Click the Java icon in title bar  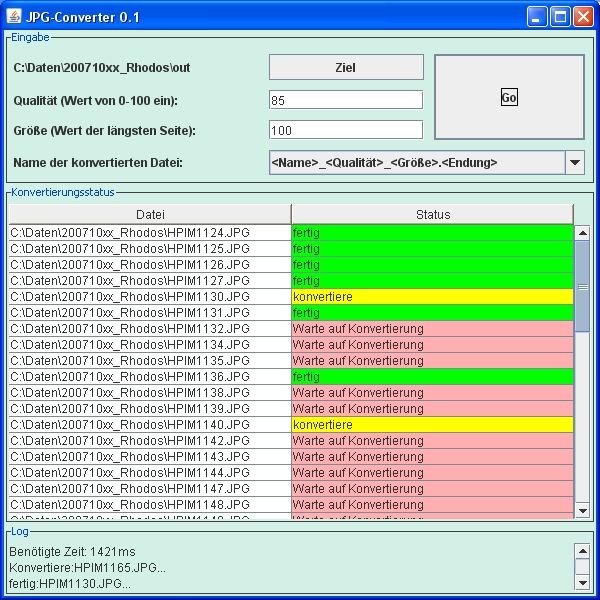point(15,16)
